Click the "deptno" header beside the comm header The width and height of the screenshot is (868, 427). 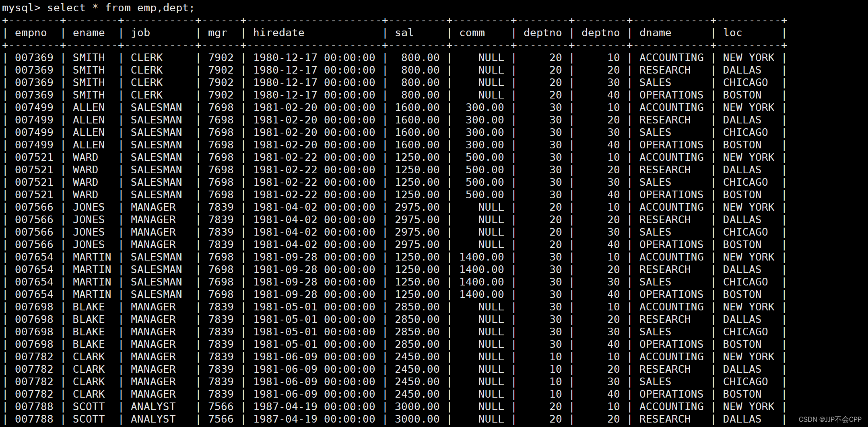click(543, 33)
